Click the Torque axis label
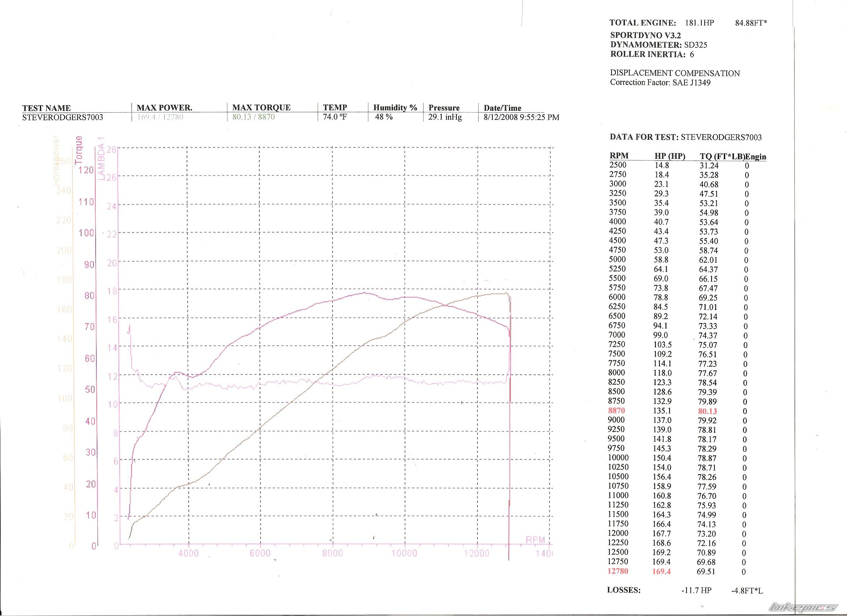 [79, 150]
